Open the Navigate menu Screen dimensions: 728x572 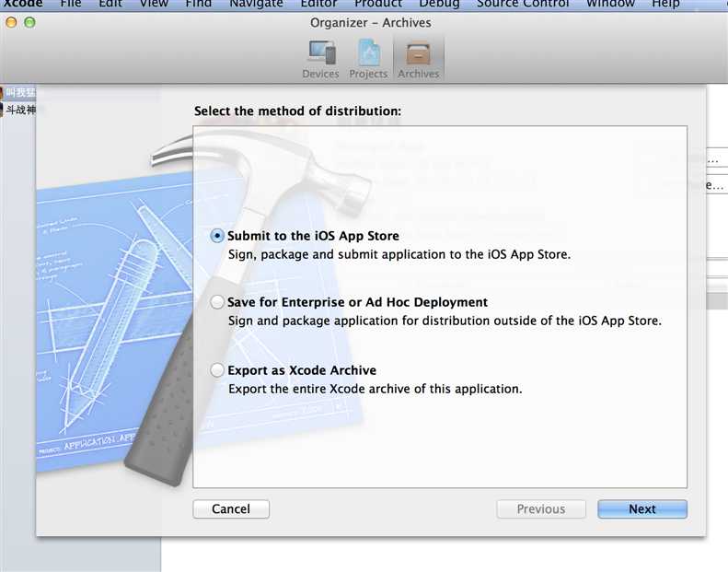256,4
